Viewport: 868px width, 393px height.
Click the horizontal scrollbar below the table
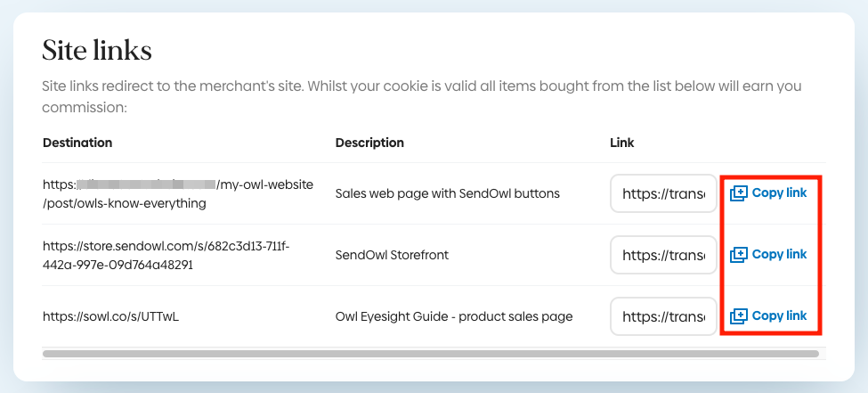430,354
